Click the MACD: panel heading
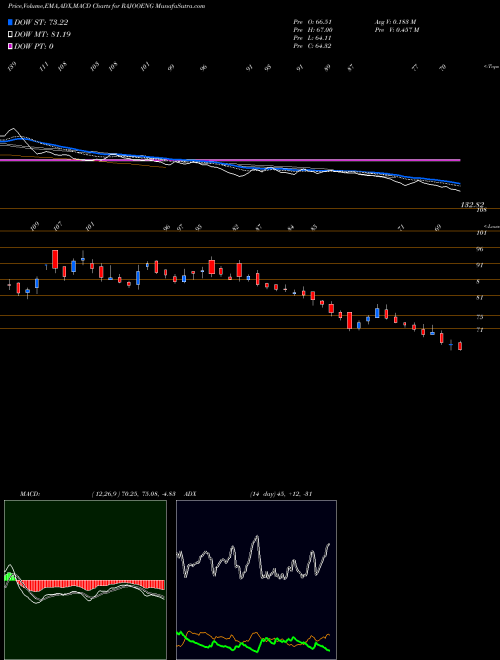The height and width of the screenshot is (660, 500). tap(29, 493)
